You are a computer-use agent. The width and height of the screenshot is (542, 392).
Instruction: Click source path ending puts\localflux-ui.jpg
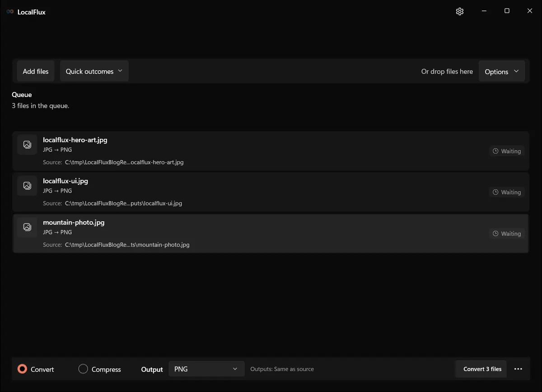click(x=123, y=203)
